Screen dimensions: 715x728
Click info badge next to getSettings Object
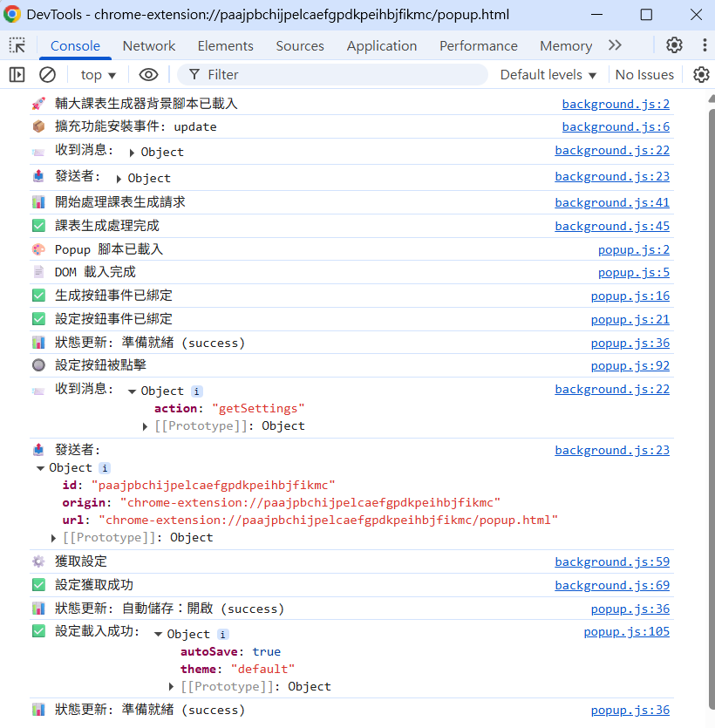[197, 391]
